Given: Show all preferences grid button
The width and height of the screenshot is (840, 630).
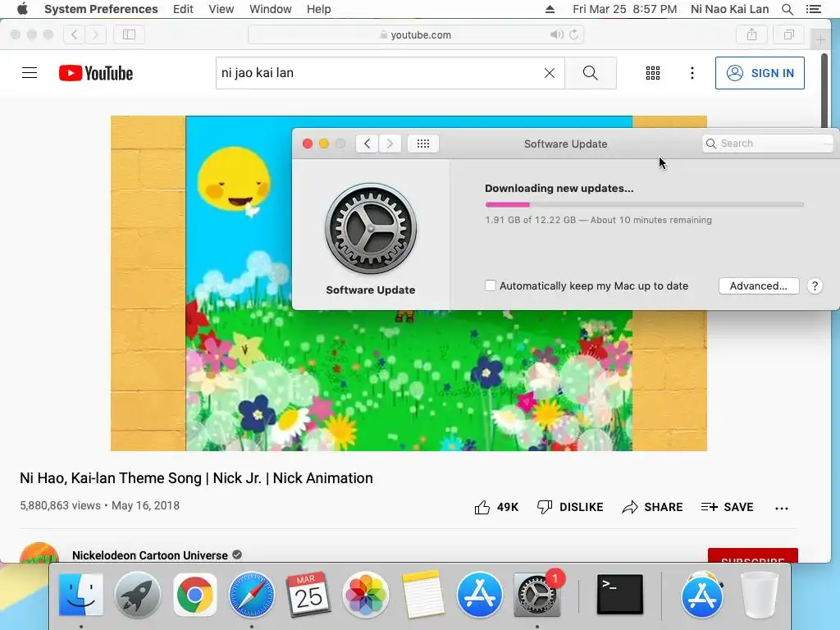Looking at the screenshot, I should [x=423, y=144].
